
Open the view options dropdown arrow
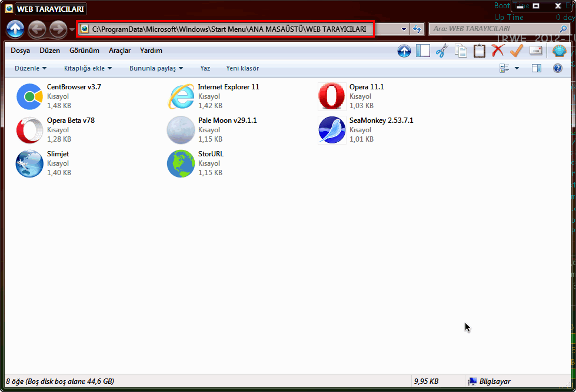(517, 68)
